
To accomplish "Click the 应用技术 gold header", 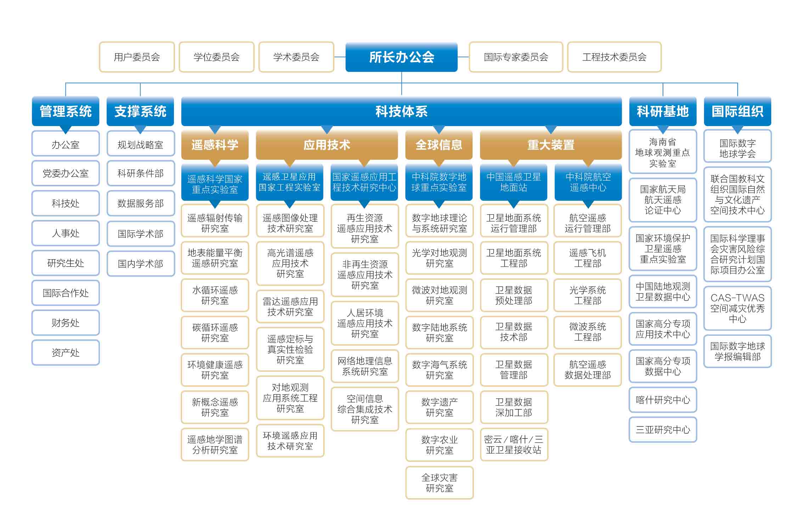I will (x=327, y=145).
